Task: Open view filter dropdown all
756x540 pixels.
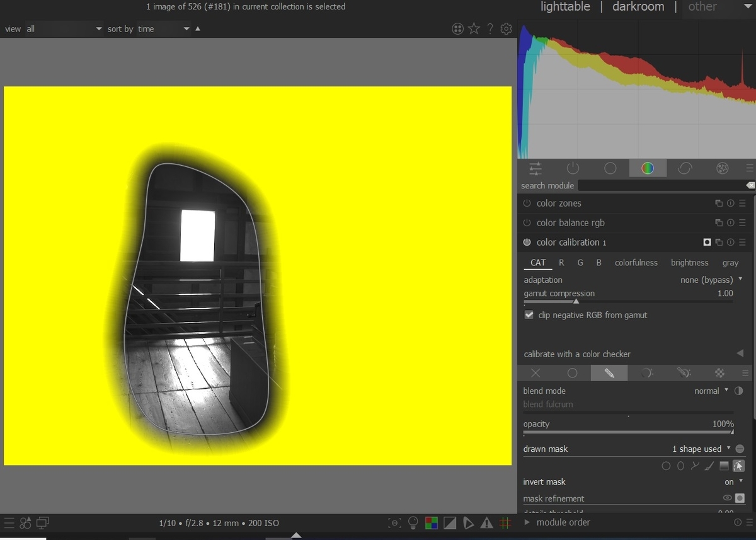Action: pyautogui.click(x=64, y=29)
